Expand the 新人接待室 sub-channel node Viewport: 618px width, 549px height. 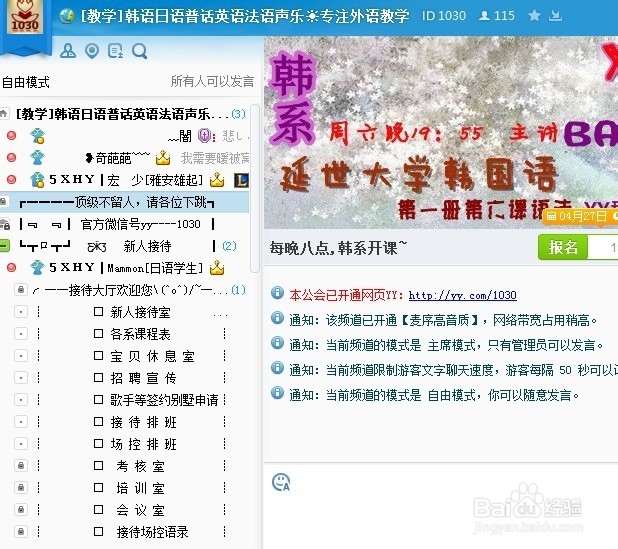(x=21, y=312)
